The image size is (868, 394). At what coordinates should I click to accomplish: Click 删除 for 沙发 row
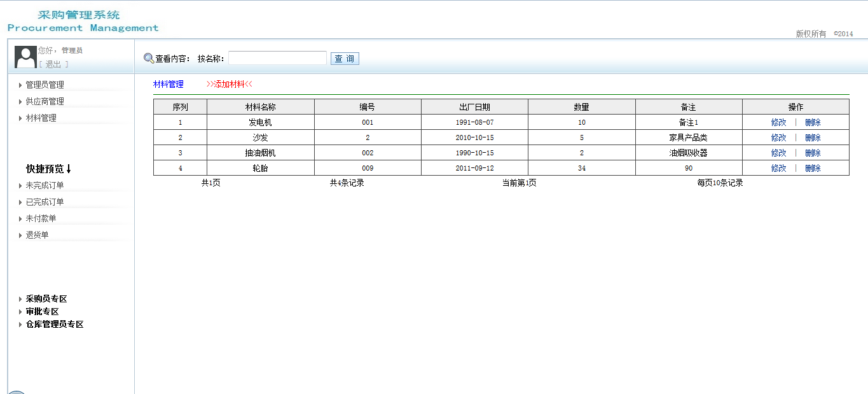pos(813,137)
